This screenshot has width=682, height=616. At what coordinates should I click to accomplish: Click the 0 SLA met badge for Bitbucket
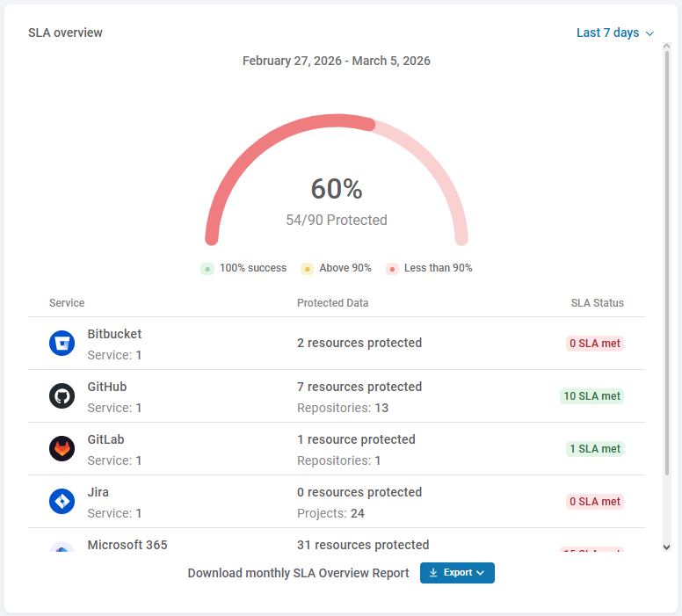(x=594, y=344)
